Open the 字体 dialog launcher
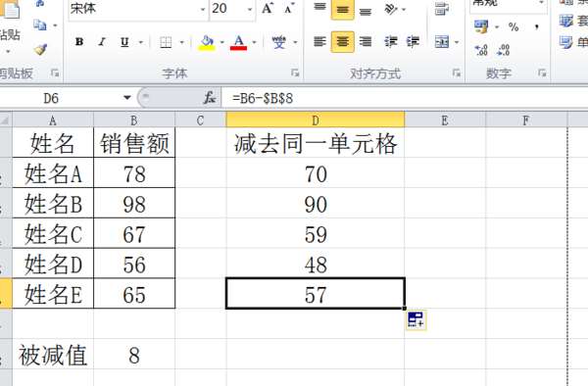 [295, 73]
